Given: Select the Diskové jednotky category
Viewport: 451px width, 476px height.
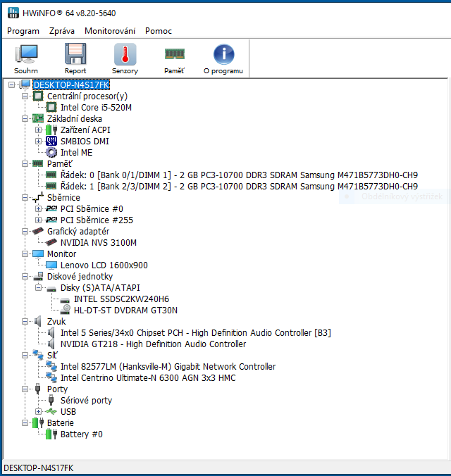Looking at the screenshot, I should (80, 277).
